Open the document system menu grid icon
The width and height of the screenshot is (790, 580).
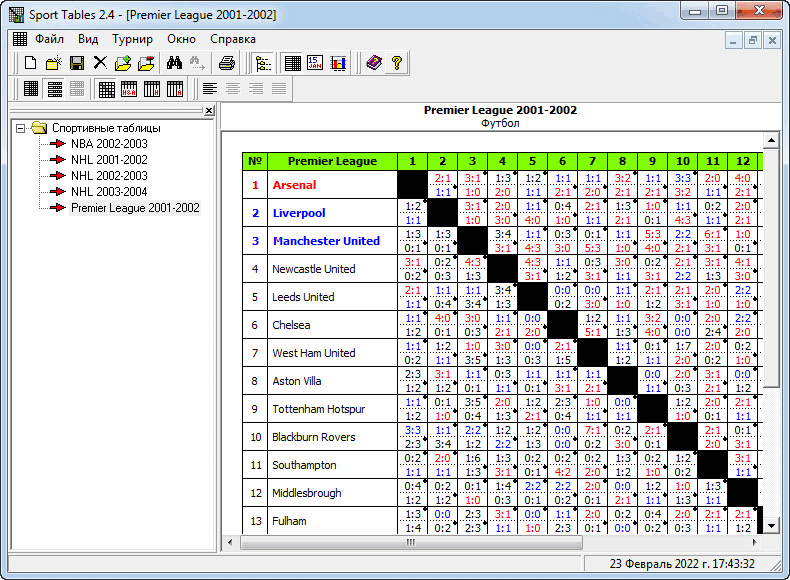20,39
